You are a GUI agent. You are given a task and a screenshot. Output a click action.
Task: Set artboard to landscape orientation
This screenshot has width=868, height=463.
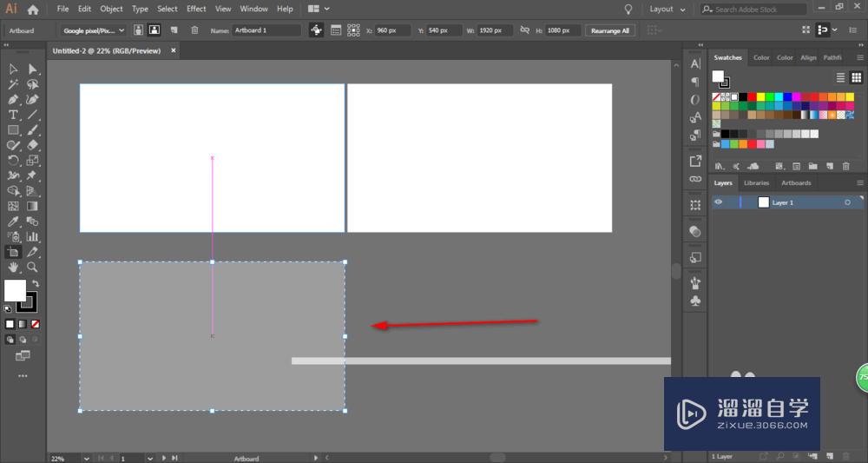155,30
